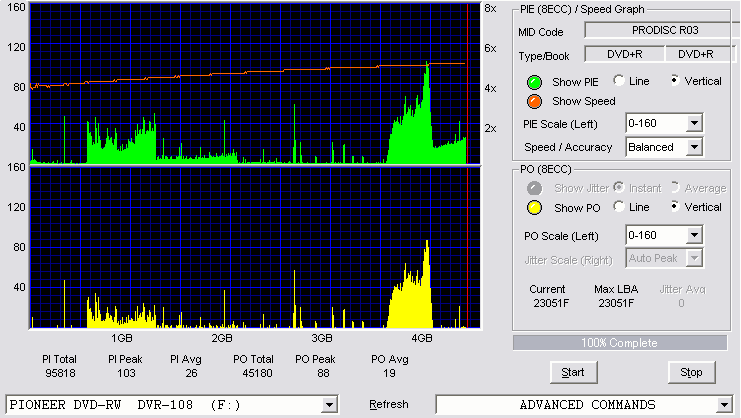Open the ADVANCED COMMANDS dropdown
The height and width of the screenshot is (418, 741).
pyautogui.click(x=724, y=405)
